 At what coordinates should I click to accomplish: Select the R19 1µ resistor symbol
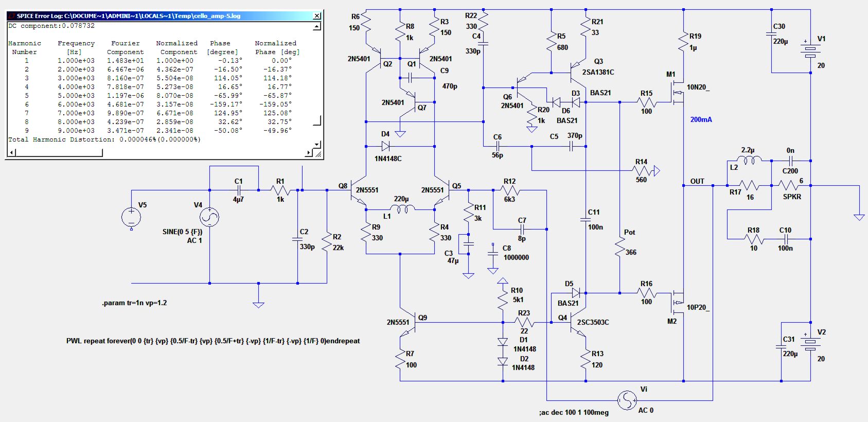(683, 41)
